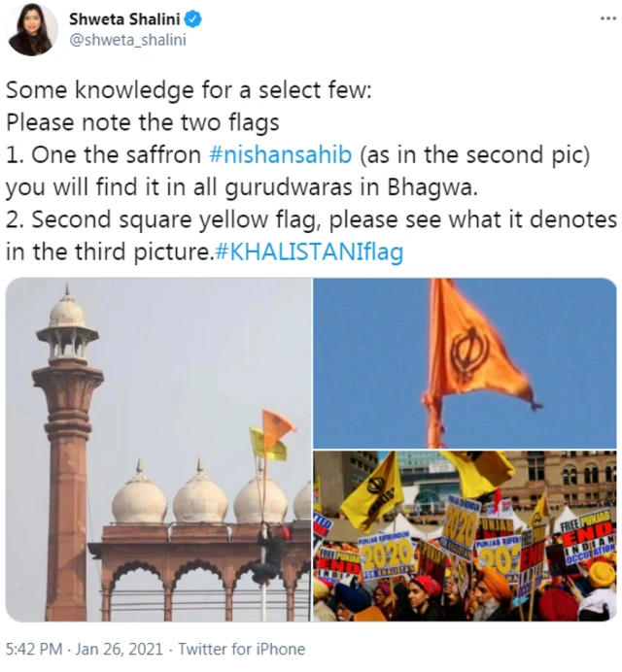Click the Twitter for iPhone source label
The image size is (622, 672).
point(241,649)
